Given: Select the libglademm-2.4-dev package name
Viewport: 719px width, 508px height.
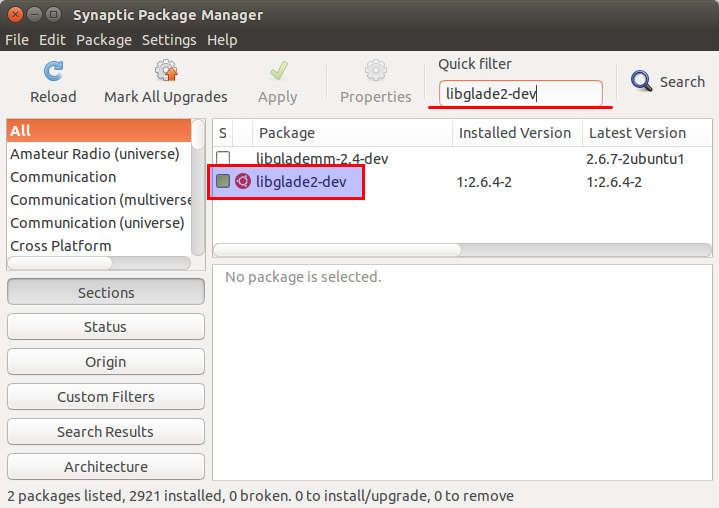Looking at the screenshot, I should tap(322, 159).
